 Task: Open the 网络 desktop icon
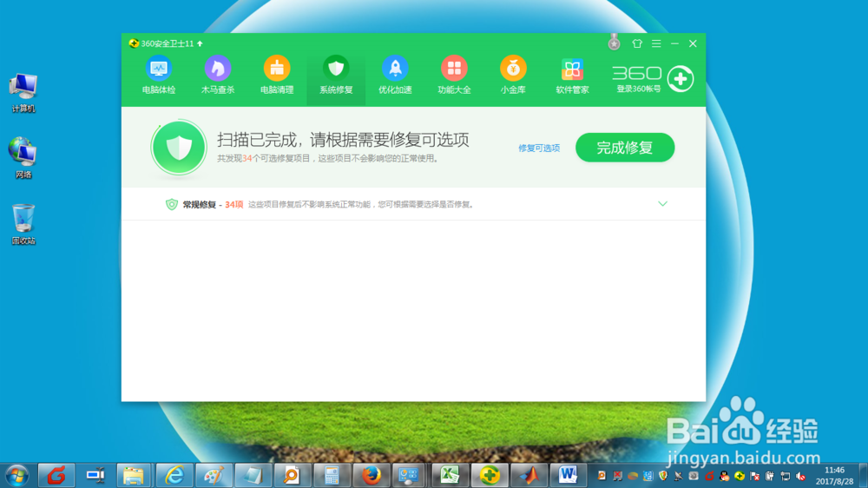tap(23, 158)
